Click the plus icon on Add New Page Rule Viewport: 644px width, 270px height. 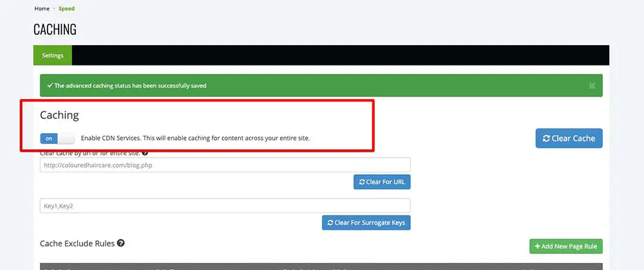pyautogui.click(x=537, y=247)
